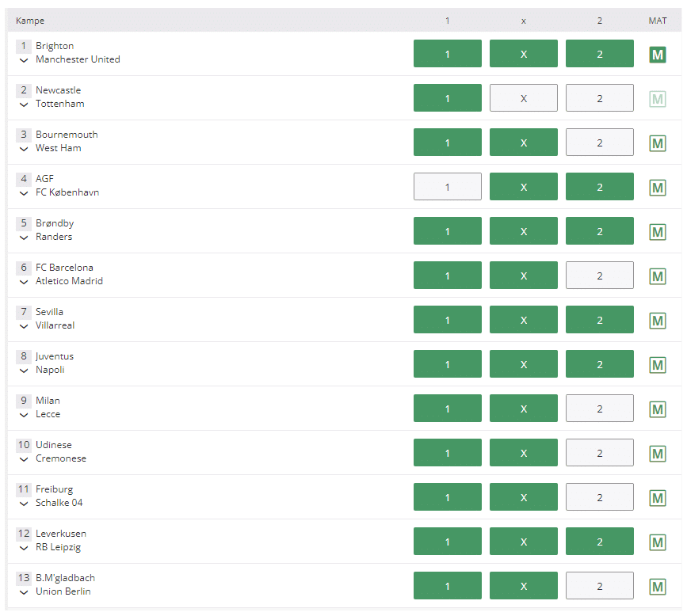Click MAT icon for Newcastle vs Tottenham

point(657,99)
